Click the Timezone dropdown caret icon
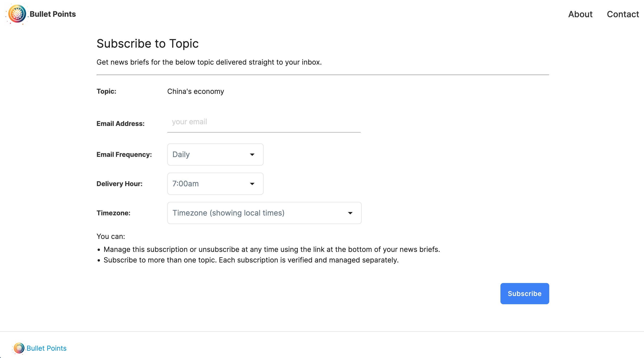Image resolution: width=644 pixels, height=358 pixels. tap(350, 213)
